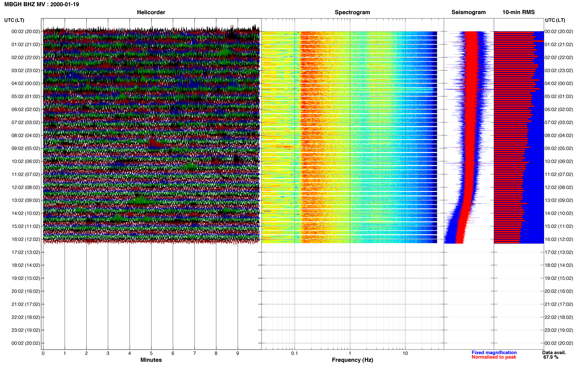Click the Frequency (Hz) axis label
This screenshot has height=368, width=588.
pyautogui.click(x=352, y=360)
